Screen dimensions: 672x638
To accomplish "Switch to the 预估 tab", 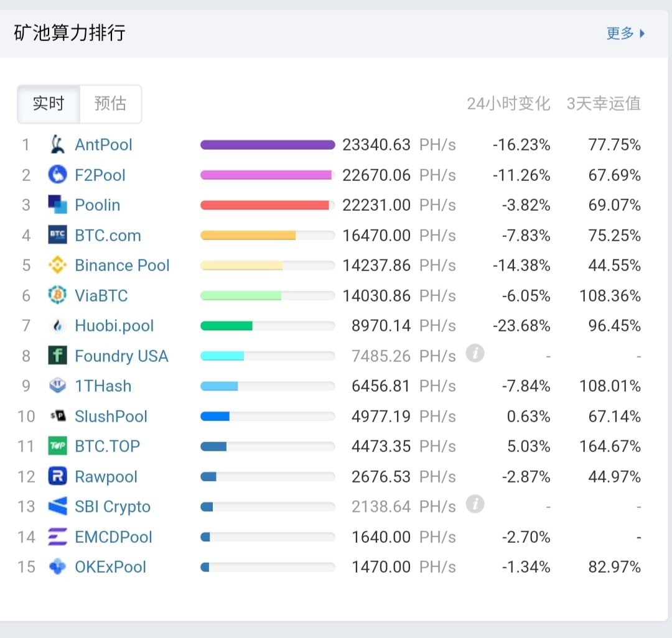I will point(110,104).
